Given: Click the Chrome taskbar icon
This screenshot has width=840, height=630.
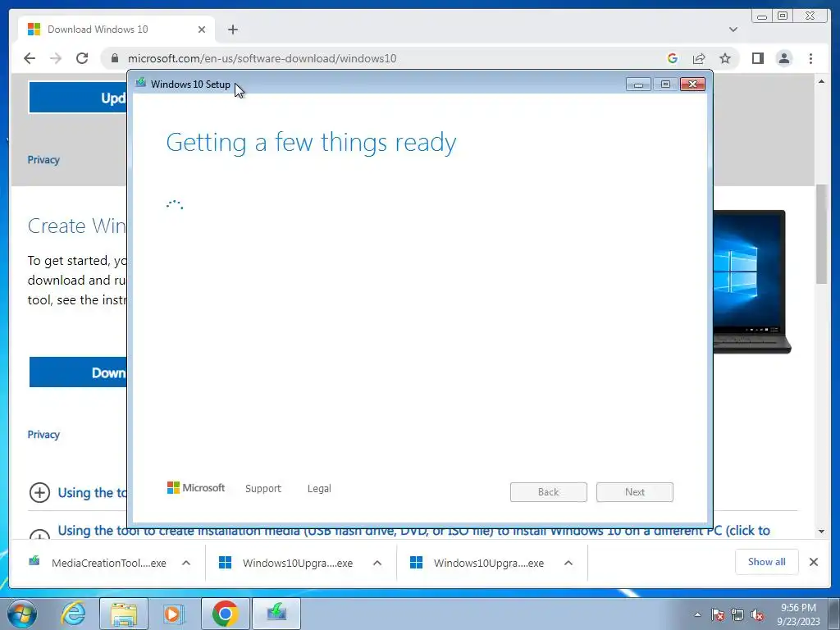Looking at the screenshot, I should (x=225, y=614).
